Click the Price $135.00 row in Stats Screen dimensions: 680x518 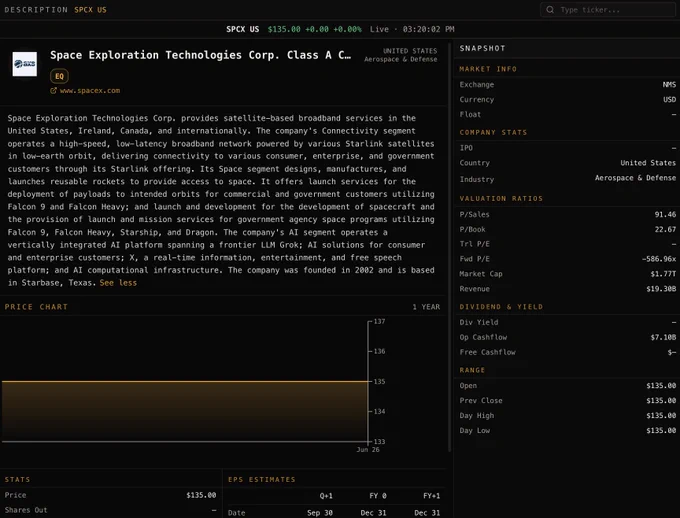[110, 495]
